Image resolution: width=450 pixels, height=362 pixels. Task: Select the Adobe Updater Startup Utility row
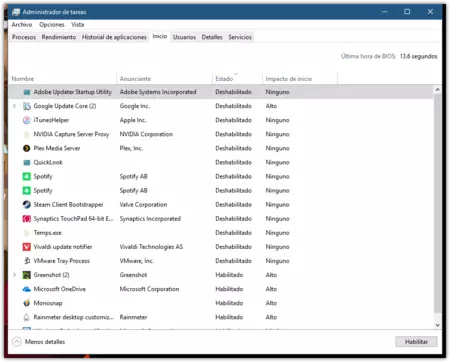tap(221, 92)
